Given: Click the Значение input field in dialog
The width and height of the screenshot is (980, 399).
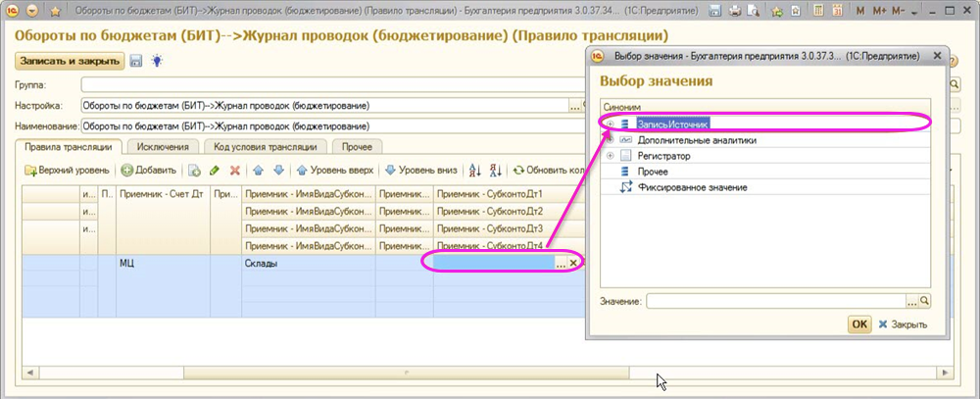Looking at the screenshot, I should tap(774, 301).
